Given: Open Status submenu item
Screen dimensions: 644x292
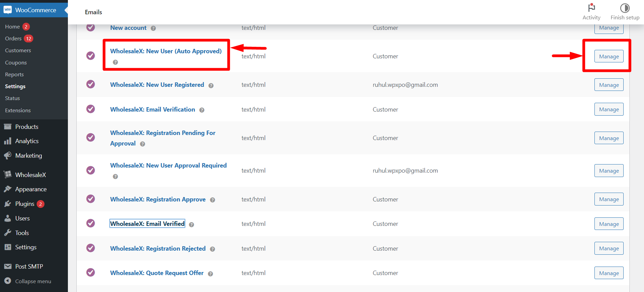Looking at the screenshot, I should click(13, 98).
